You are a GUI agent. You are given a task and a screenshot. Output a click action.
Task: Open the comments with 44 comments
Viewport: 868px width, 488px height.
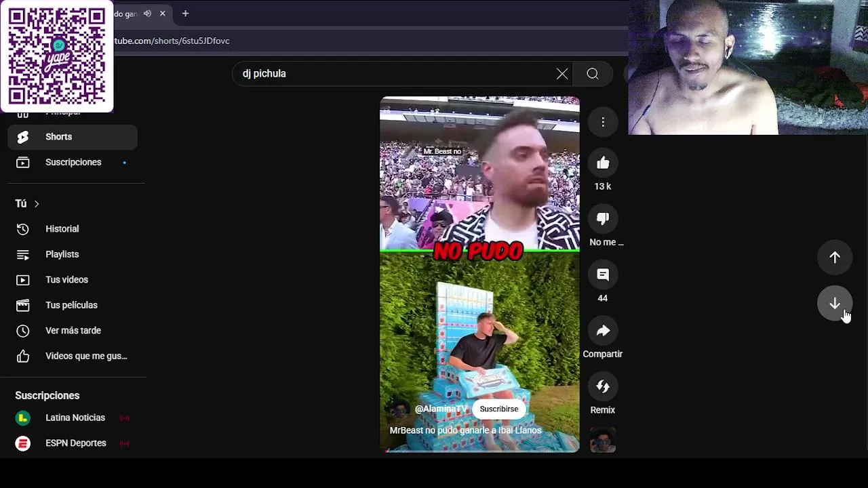(603, 275)
